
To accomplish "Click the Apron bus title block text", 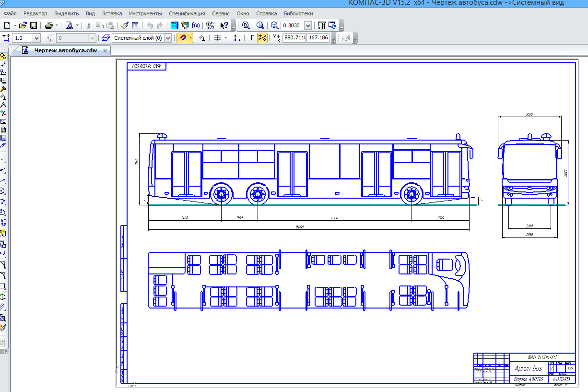I will pyautogui.click(x=528, y=368).
